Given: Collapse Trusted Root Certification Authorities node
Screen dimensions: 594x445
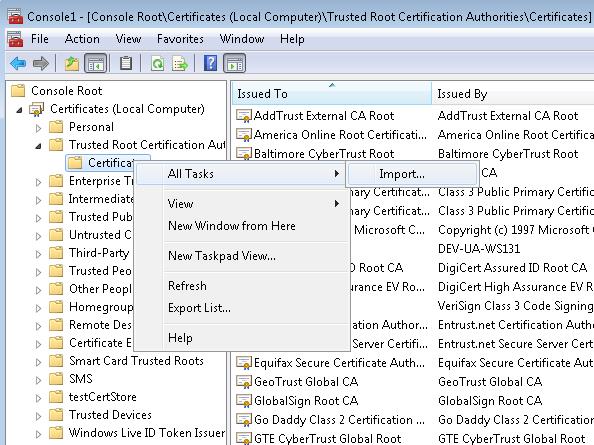Looking at the screenshot, I should tap(38, 146).
